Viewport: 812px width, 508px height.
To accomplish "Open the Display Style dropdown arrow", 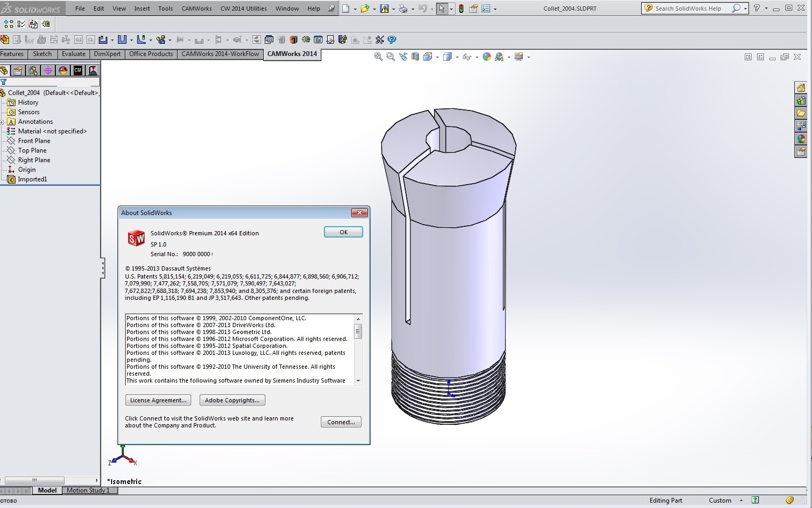I will 457,57.
